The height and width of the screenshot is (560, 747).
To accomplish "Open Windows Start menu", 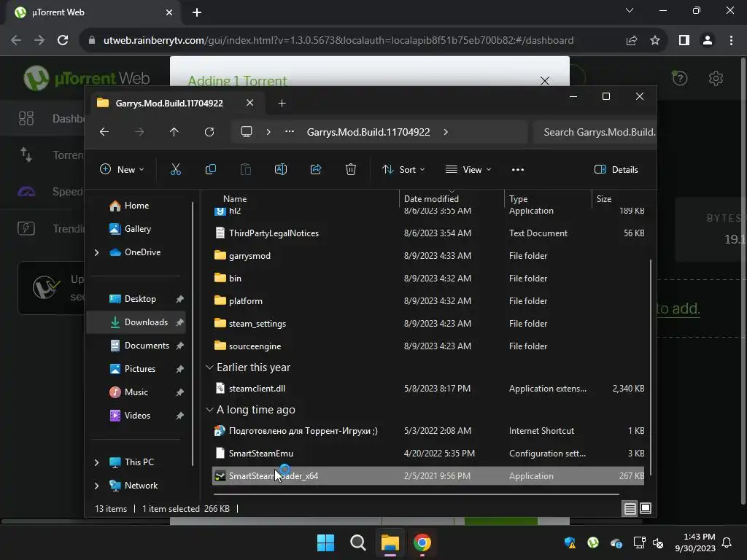I will click(326, 542).
